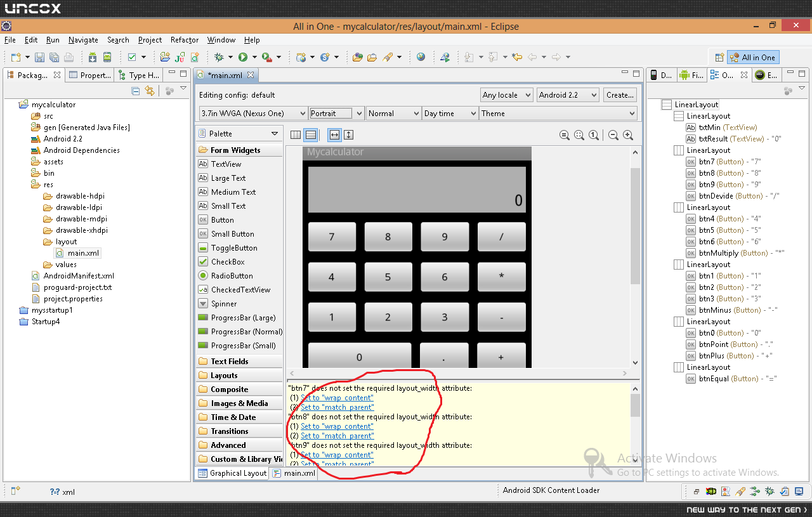Select the RadioButton widget in Palette
Image resolution: width=812 pixels, height=517 pixels.
[239, 275]
